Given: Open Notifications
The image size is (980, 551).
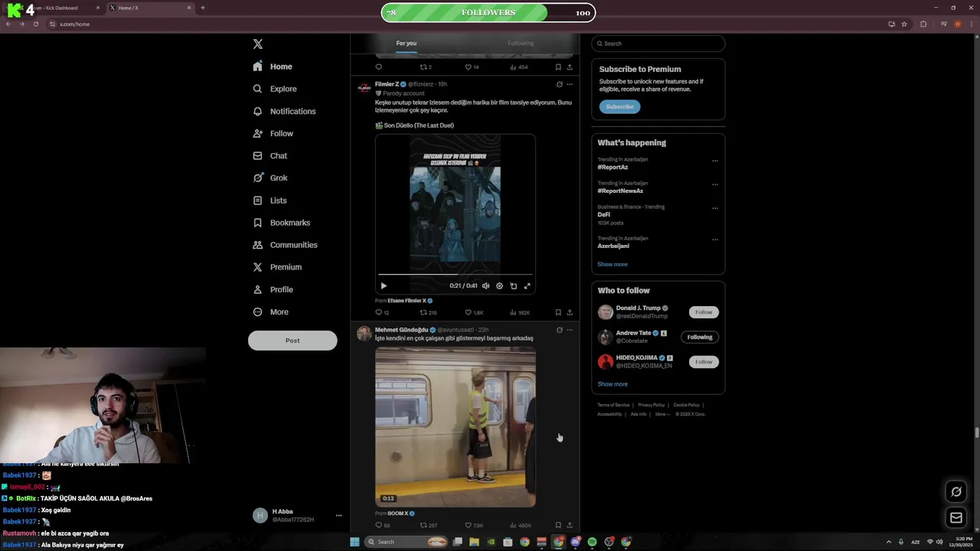Looking at the screenshot, I should [x=284, y=111].
